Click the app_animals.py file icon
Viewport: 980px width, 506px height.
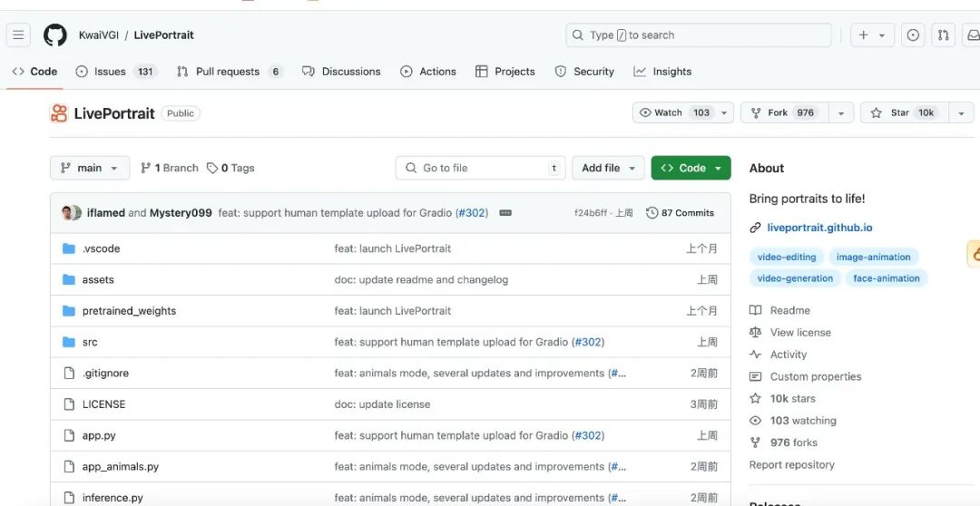tap(69, 467)
